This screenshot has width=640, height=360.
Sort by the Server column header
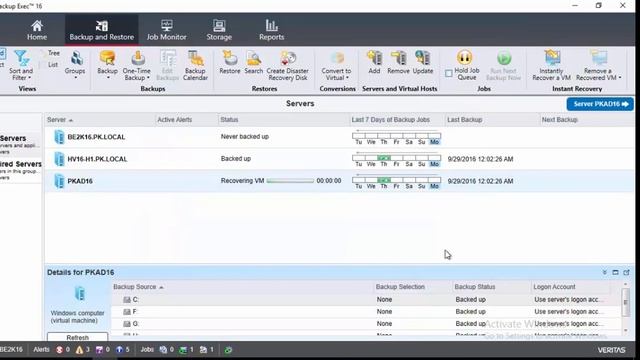click(x=100, y=120)
